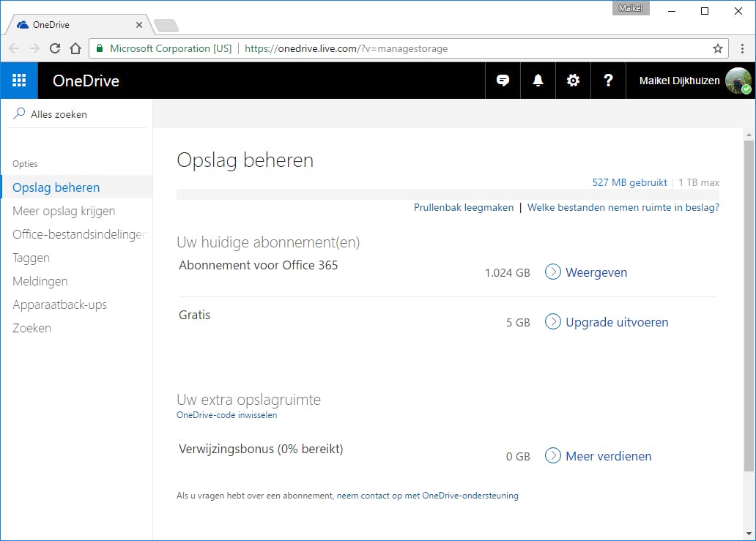Open Chrome three-dot menu
756x541 pixels.
743,48
